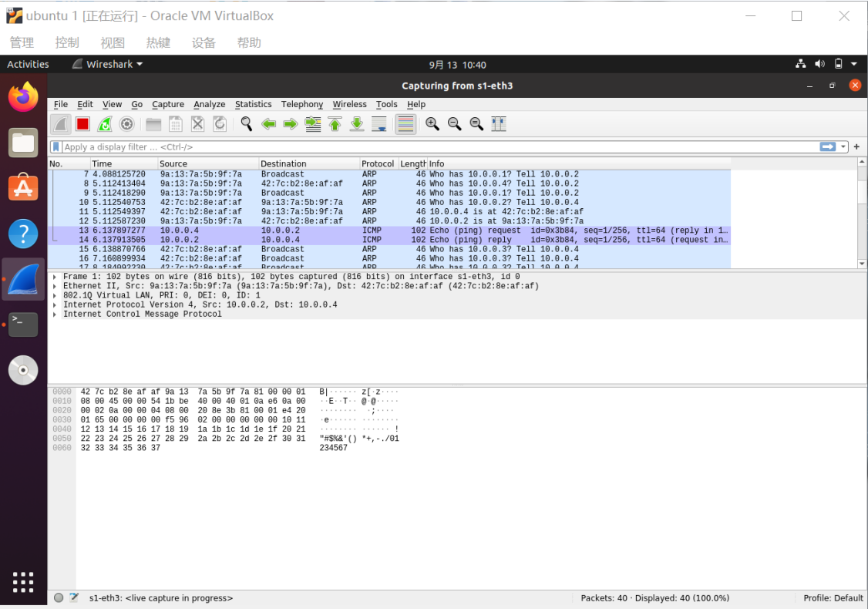Image resolution: width=868 pixels, height=609 pixels.
Task: Open capture options gear icon
Action: point(126,124)
